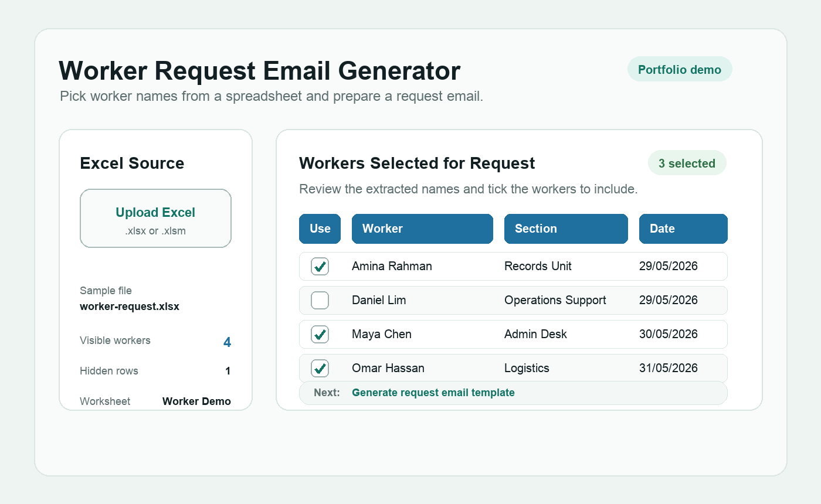Click Daniel Lim's date 29/05/2026
This screenshot has height=504, width=821.
tap(669, 300)
